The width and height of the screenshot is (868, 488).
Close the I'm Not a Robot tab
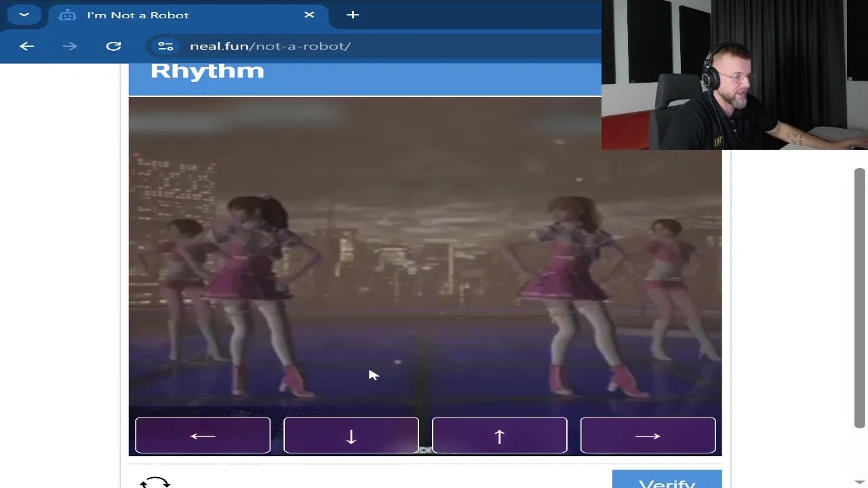pos(309,15)
